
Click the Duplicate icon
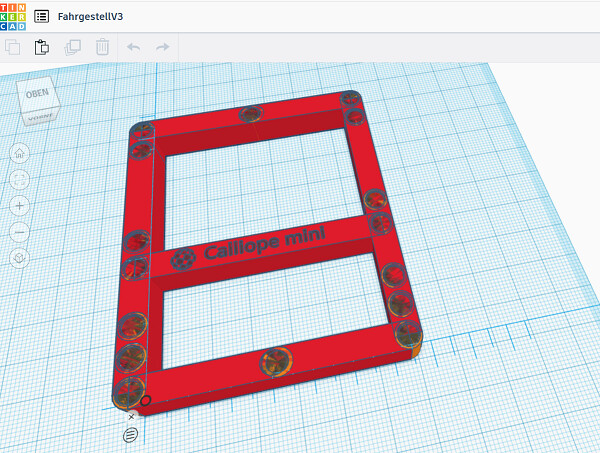tap(72, 47)
